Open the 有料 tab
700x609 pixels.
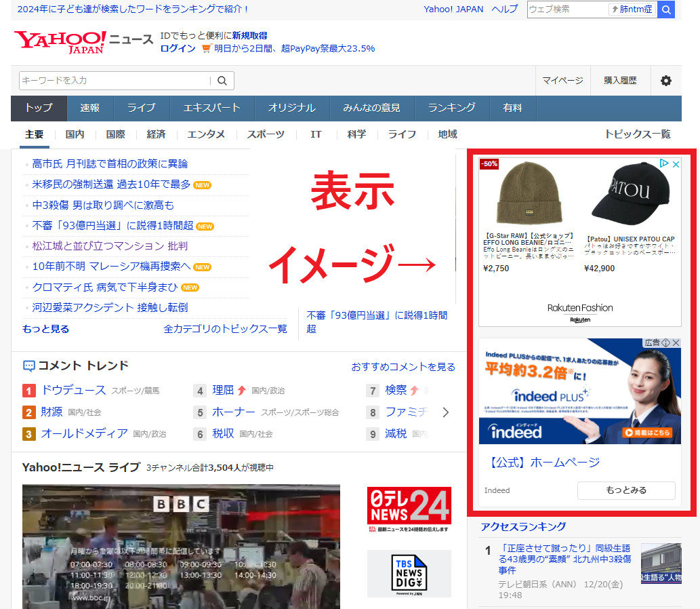(x=512, y=108)
